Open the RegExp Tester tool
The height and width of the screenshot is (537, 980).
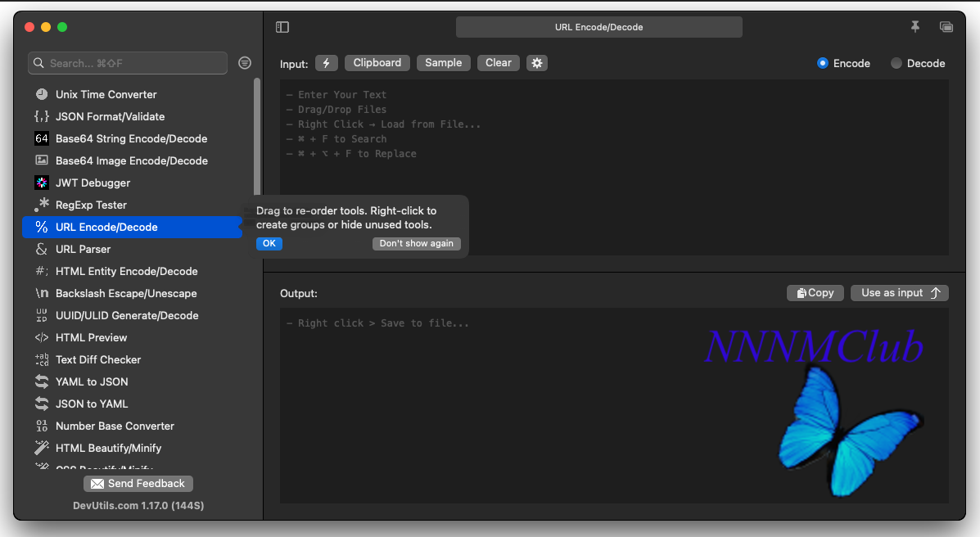coord(91,205)
